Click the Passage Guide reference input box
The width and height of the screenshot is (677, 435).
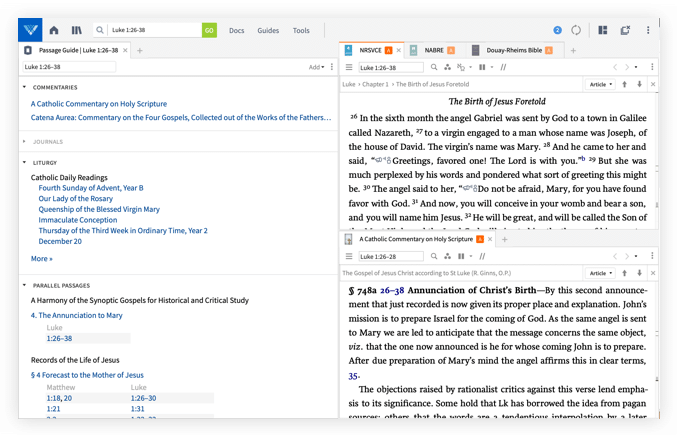tap(69, 68)
